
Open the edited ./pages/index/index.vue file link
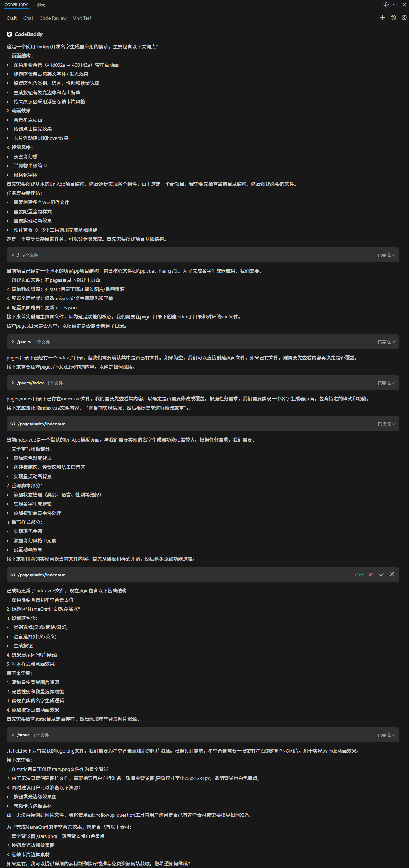click(x=41, y=575)
